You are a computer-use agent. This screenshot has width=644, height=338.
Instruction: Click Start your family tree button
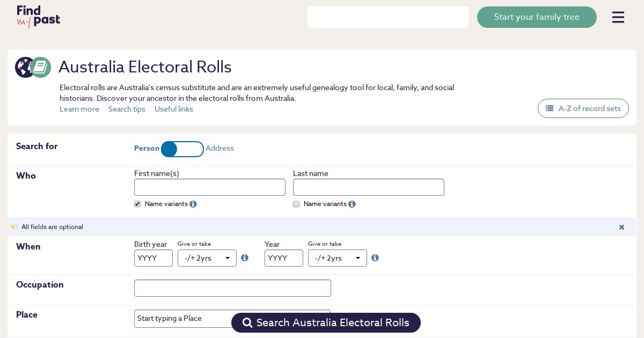coord(537,17)
